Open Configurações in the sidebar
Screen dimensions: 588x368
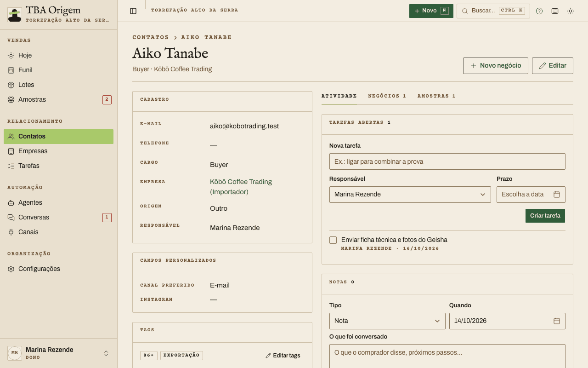[58, 269]
